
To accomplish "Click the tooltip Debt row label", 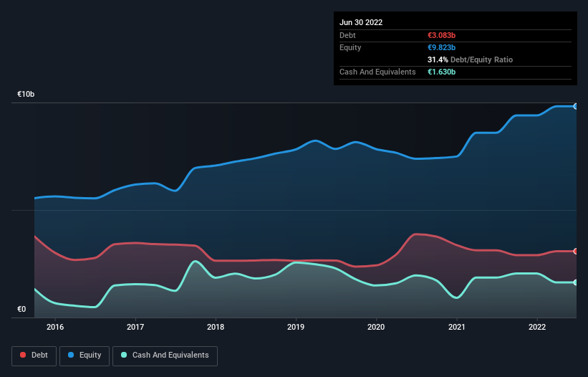I will click(347, 35).
